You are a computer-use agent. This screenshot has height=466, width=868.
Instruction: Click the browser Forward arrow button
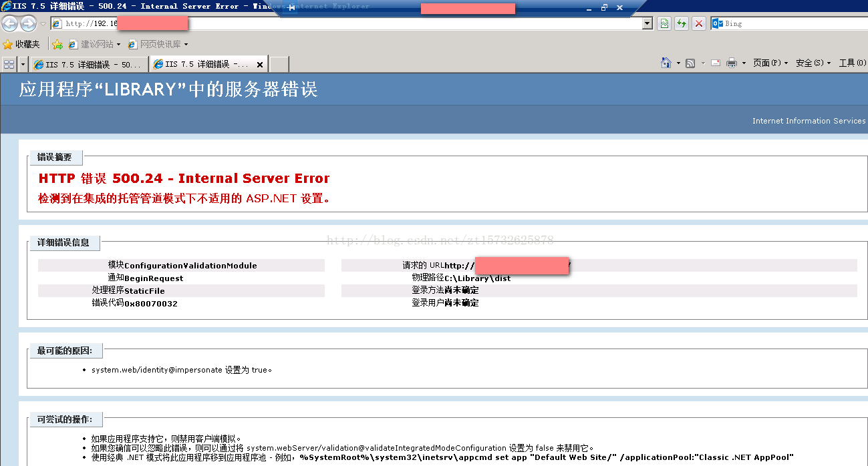28,24
